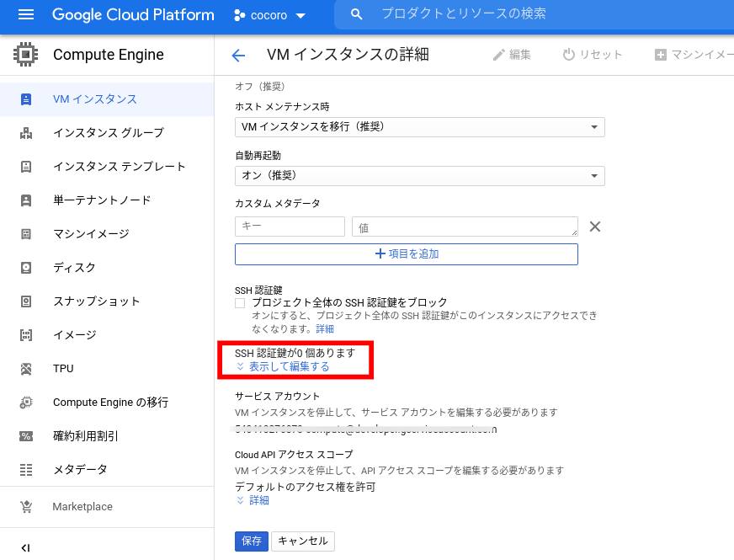734x560 pixels.
Task: Open the 詳細 link about SSH key blocking
Action: (325, 329)
